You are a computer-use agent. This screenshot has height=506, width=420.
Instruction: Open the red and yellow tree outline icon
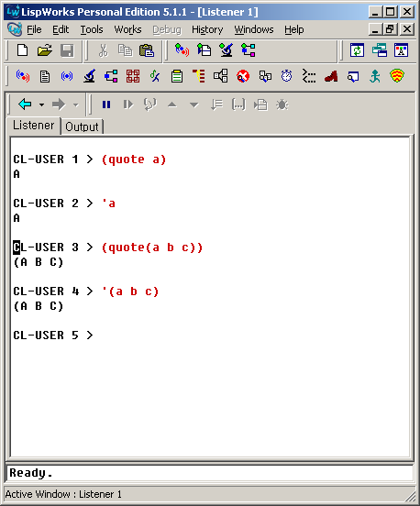click(x=199, y=76)
